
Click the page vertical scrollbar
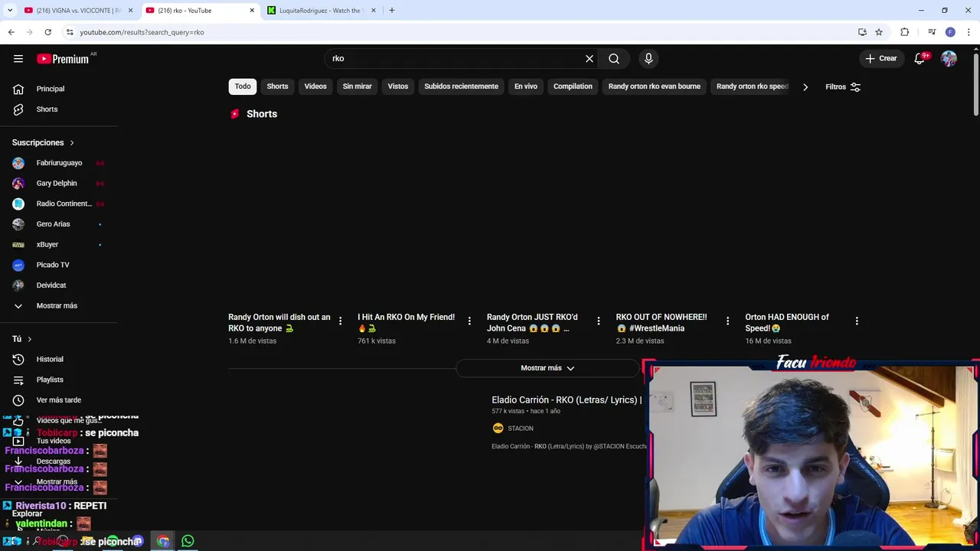pyautogui.click(x=975, y=84)
